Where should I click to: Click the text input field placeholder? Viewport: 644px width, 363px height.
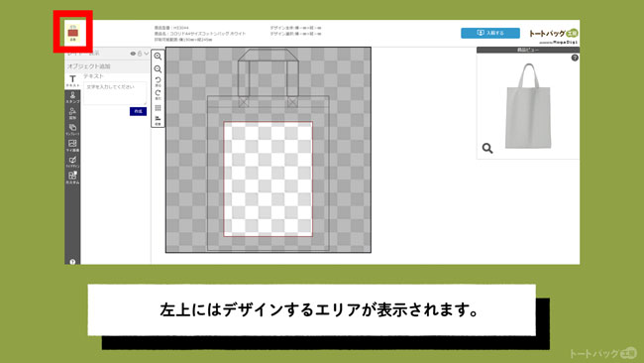point(115,93)
